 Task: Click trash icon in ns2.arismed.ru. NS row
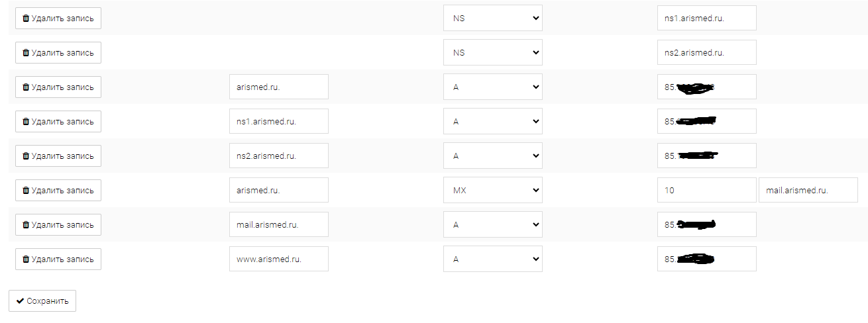[x=26, y=53]
